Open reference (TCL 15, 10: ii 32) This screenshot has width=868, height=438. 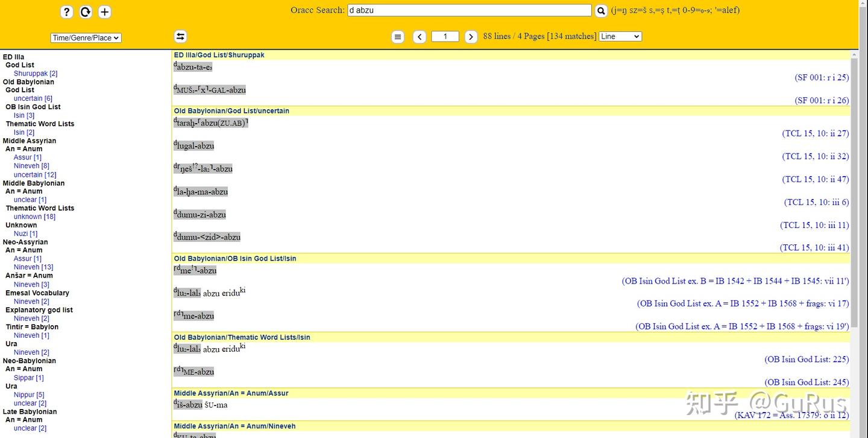[x=816, y=156]
